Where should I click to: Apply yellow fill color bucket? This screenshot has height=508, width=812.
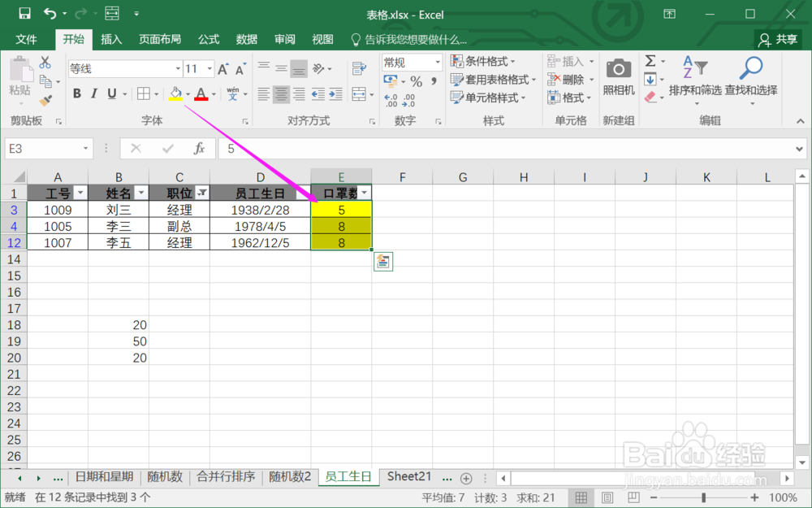[175, 93]
